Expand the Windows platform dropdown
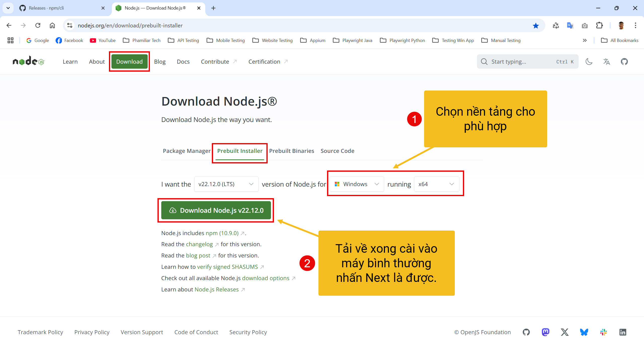The image size is (644, 347). pos(357,184)
